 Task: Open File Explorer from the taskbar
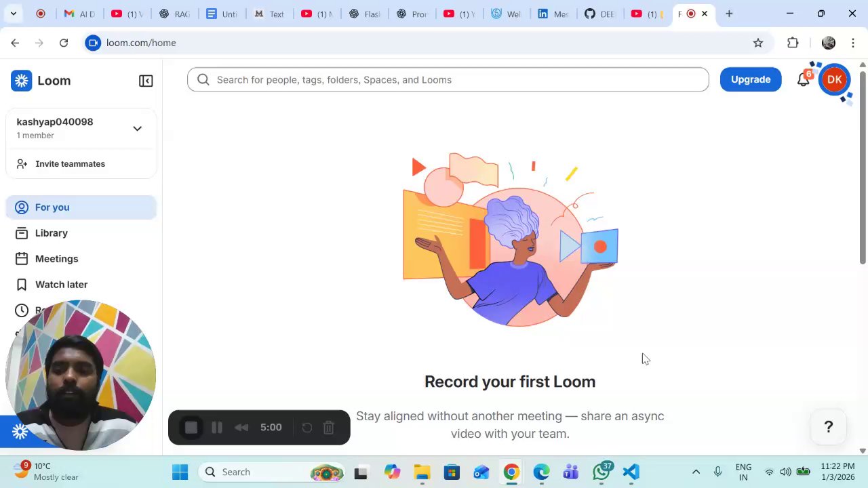click(x=422, y=472)
